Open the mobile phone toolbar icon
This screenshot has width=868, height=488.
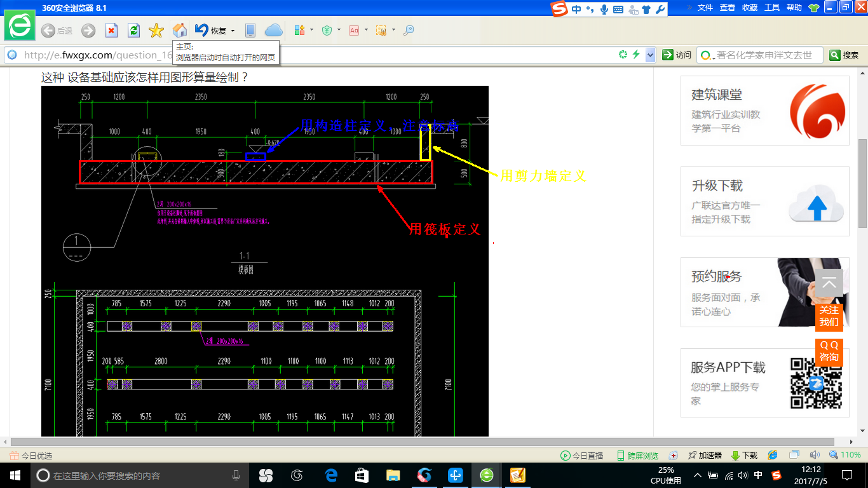coord(250,30)
